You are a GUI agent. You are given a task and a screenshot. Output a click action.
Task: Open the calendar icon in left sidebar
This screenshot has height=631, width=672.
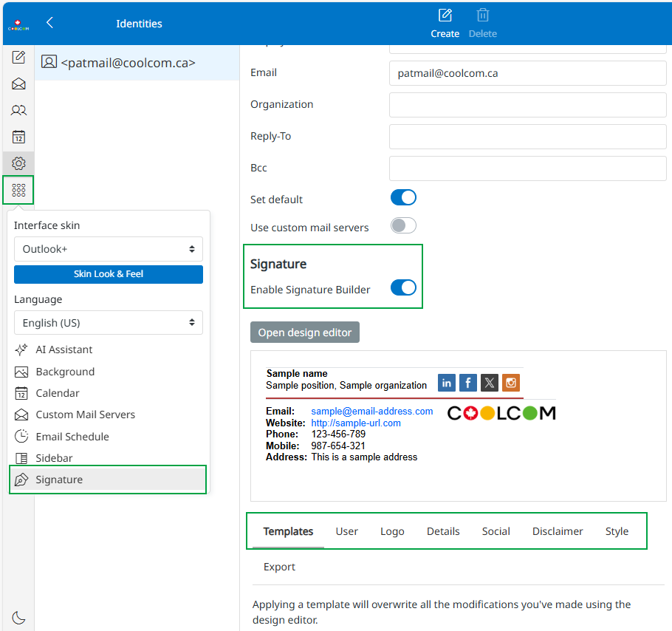[18, 137]
